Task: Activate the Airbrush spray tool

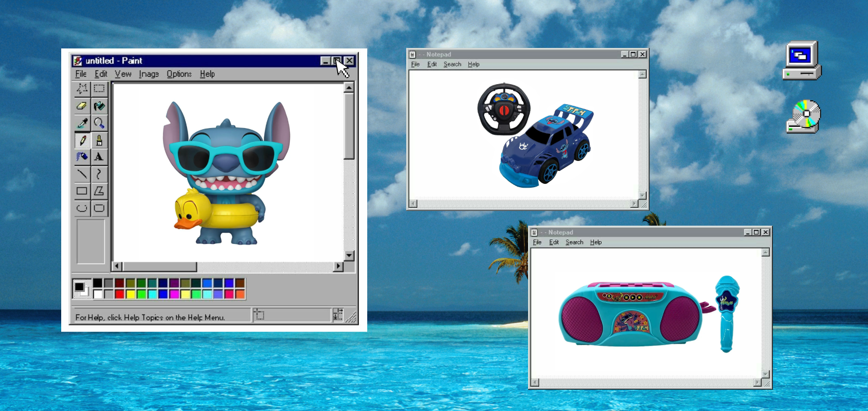Action: click(82, 157)
